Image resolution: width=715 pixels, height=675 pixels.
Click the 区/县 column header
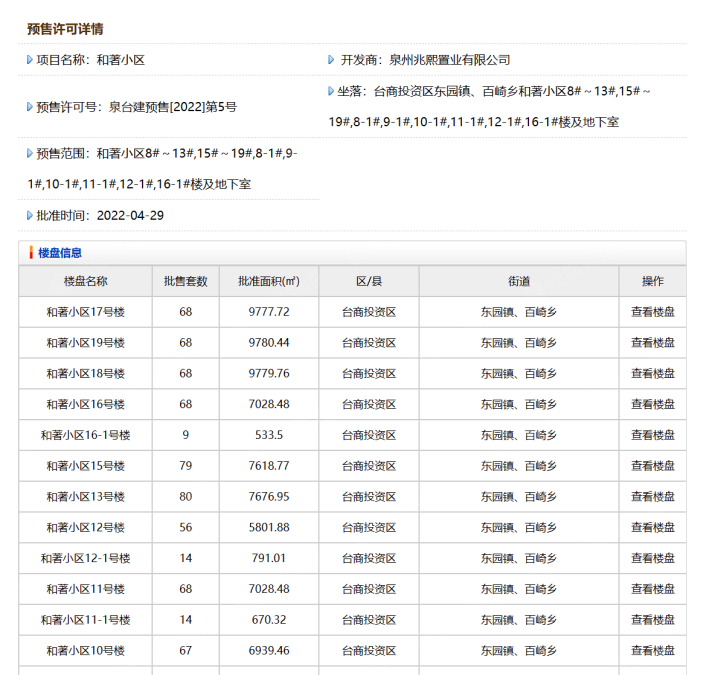pyautogui.click(x=369, y=281)
